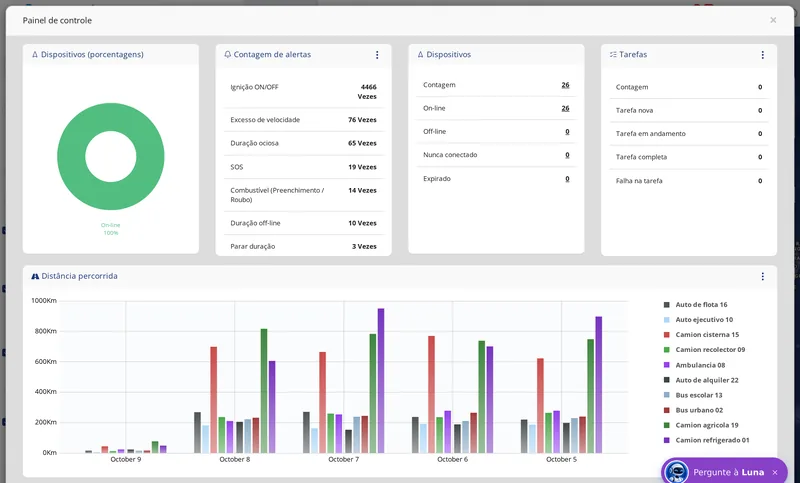Select the Combustível (Preenchimento / Roubo) row
The width and height of the screenshot is (800, 483).
(x=304, y=195)
